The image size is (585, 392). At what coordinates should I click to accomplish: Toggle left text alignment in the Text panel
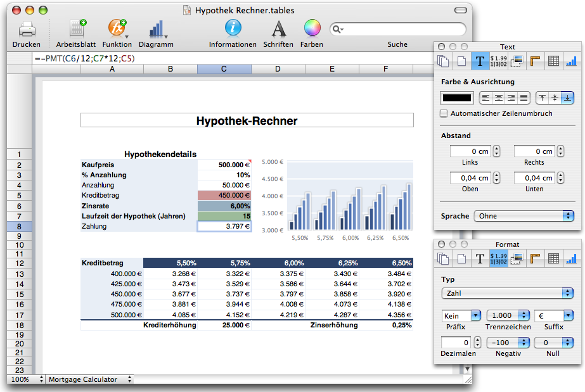pyautogui.click(x=485, y=98)
